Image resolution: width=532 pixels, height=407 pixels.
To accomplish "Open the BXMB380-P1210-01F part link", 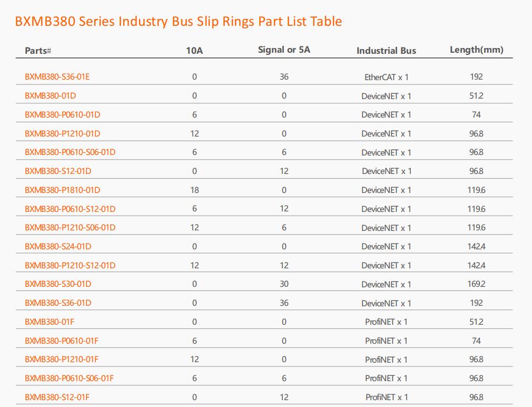I will [x=62, y=359].
